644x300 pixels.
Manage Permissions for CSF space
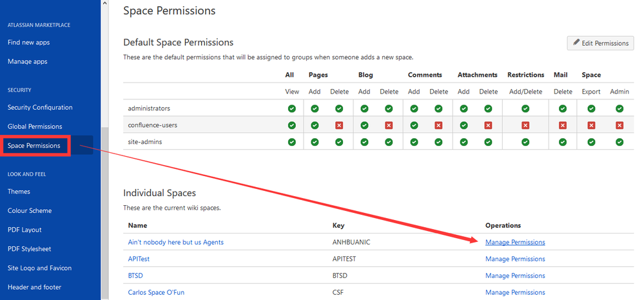[515, 293]
